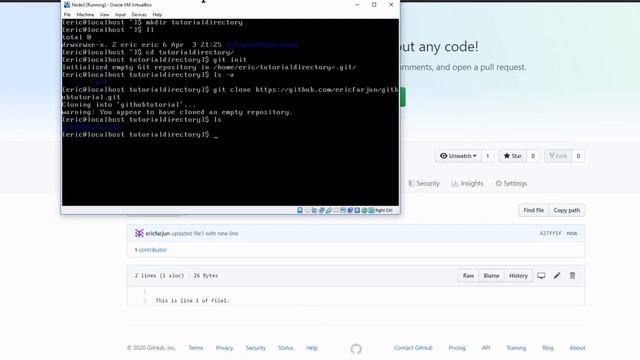Open file in GitHub Desktop icon
Image resolution: width=640 pixels, height=360 pixels.
(x=541, y=276)
